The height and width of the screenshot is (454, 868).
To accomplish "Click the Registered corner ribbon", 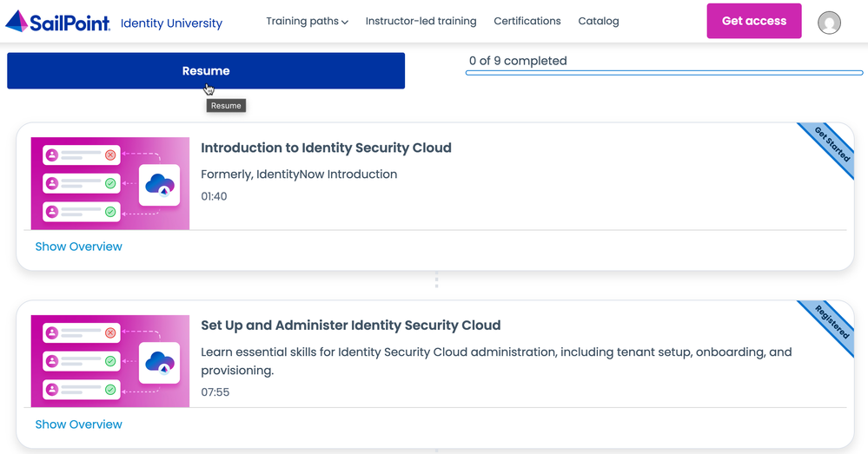I will pos(832,322).
